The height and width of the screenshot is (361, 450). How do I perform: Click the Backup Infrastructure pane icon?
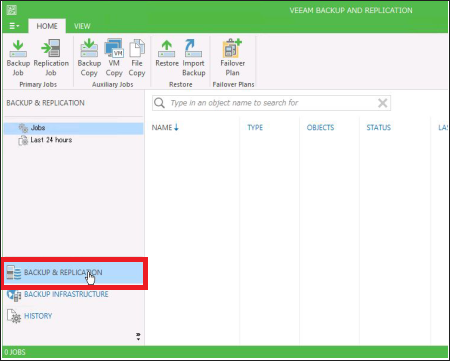14,295
